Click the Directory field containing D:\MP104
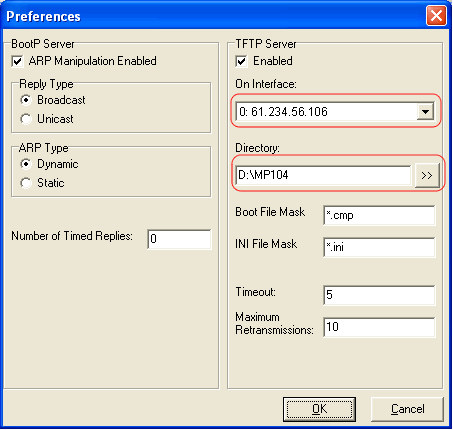Screen dimensions: 453x430 click(x=323, y=175)
